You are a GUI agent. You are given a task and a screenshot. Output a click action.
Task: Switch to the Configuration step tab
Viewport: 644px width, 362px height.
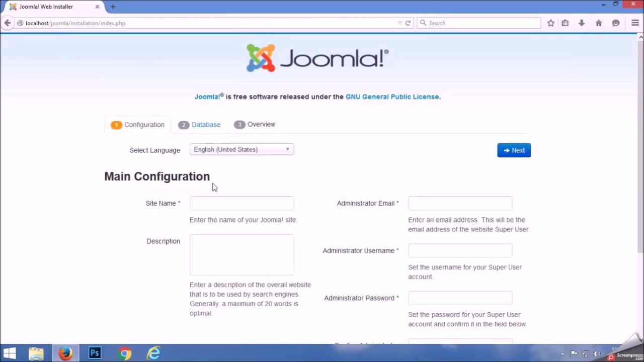pyautogui.click(x=138, y=125)
